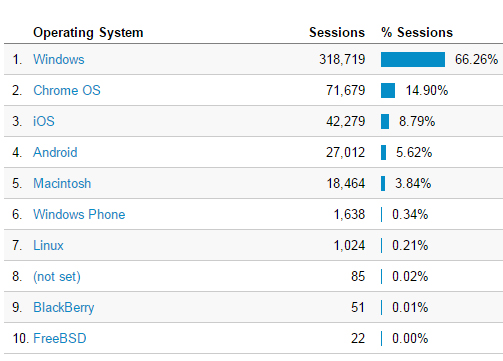Open the Windows operating system link
This screenshot has width=503, height=361.
tap(59, 59)
